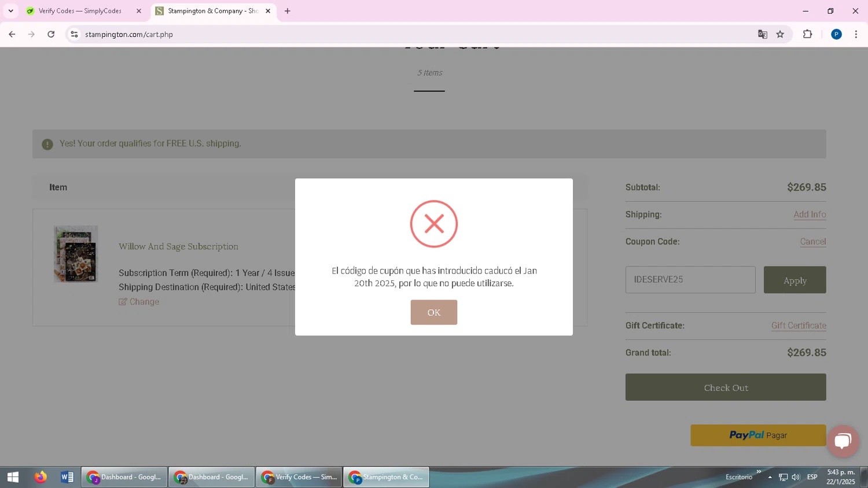868x488 pixels.
Task: Switch to first Dashboard - Google taskbar window
Action: (x=124, y=477)
